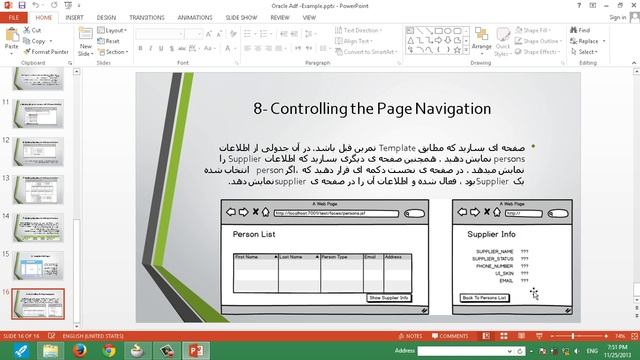Click Convert to SmartArt
This screenshot has width=640, height=360.
(x=366, y=52)
